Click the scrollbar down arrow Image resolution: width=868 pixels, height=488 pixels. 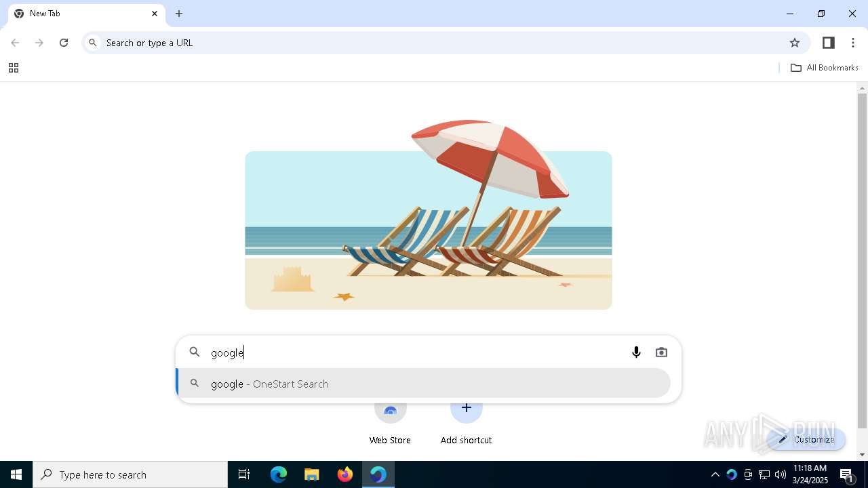click(x=862, y=455)
